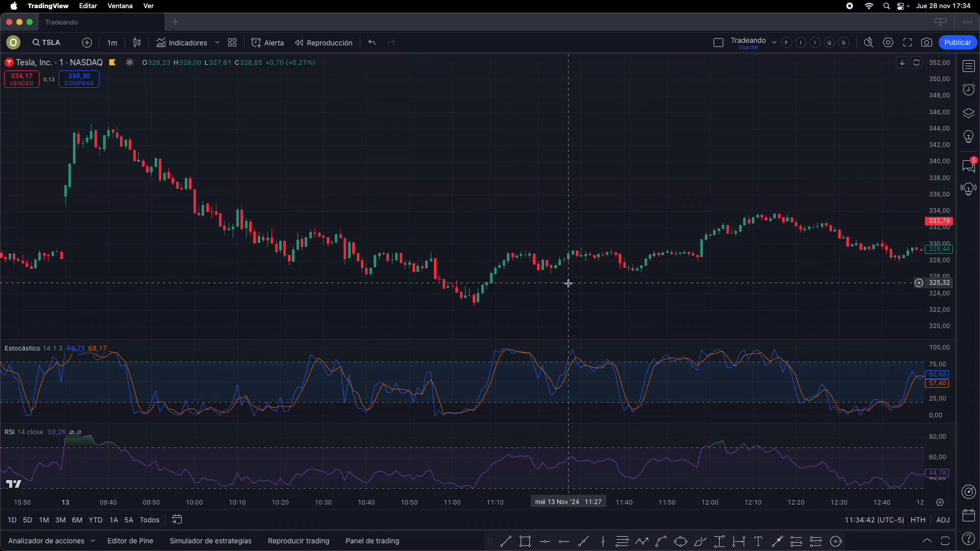Toggle auto-fit refresh button on price scale
Viewport: 980px width, 551px height.
[917, 63]
